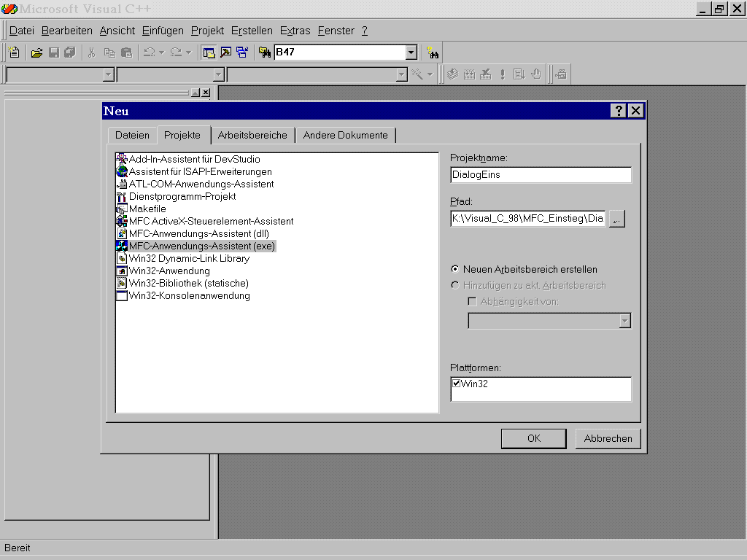The image size is (747, 560).
Task: Open the B47 find combo dropdown
Action: point(411,52)
